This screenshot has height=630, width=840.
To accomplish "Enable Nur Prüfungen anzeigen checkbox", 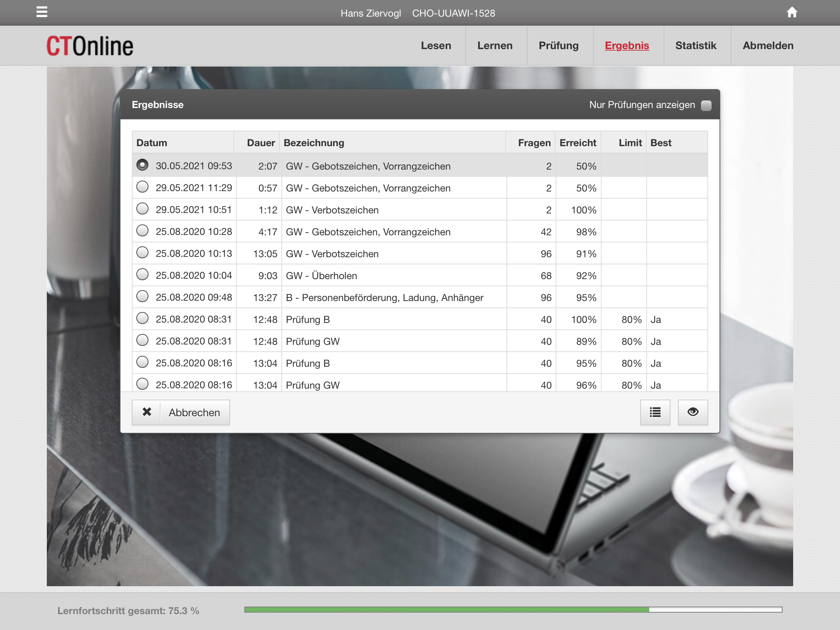I will tap(706, 105).
